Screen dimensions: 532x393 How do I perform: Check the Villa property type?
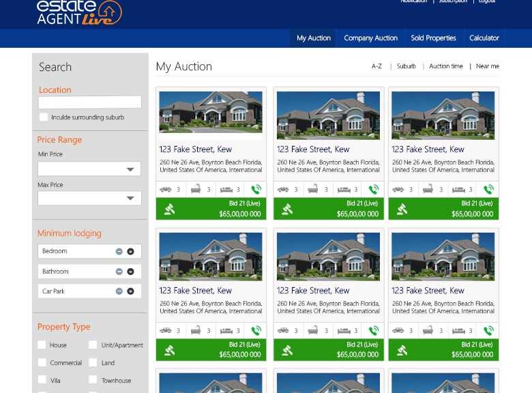[42, 379]
